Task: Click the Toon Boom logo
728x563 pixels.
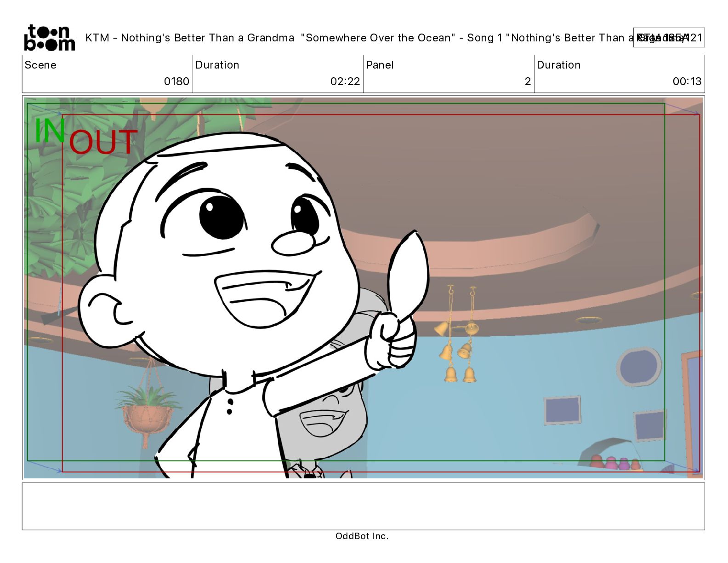Action: click(x=49, y=38)
